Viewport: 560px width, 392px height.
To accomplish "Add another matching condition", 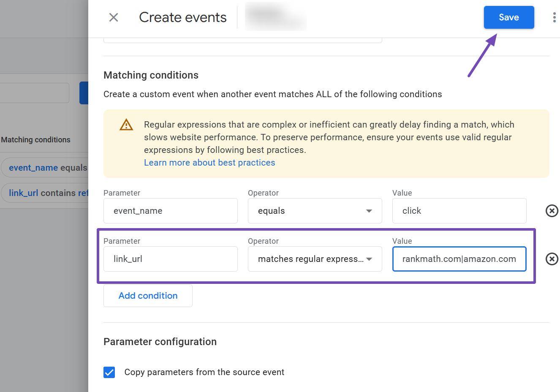I will pyautogui.click(x=148, y=296).
